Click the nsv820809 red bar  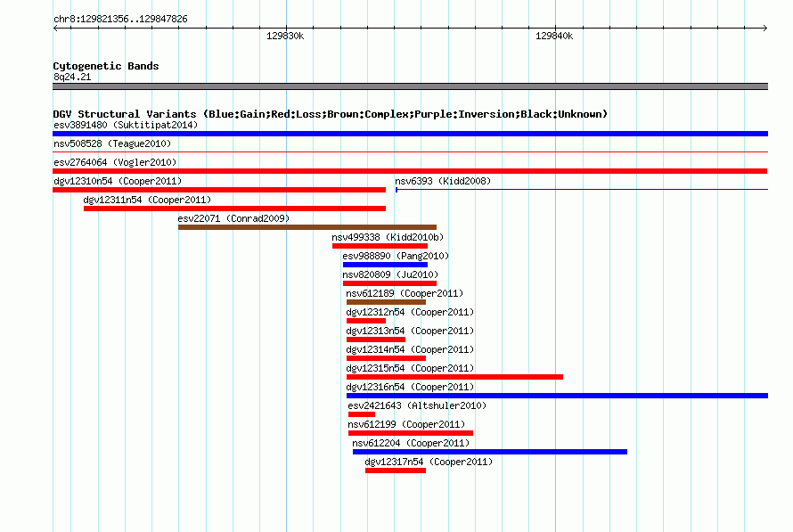(x=389, y=283)
